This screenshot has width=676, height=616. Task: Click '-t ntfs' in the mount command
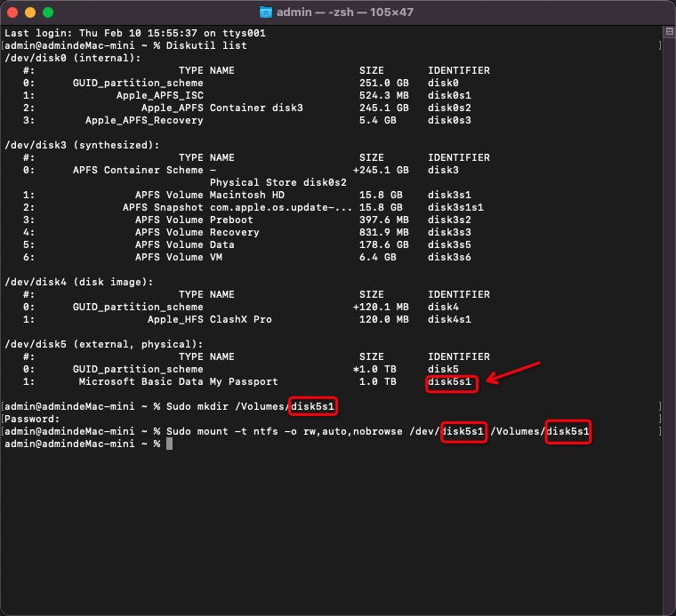(x=256, y=432)
